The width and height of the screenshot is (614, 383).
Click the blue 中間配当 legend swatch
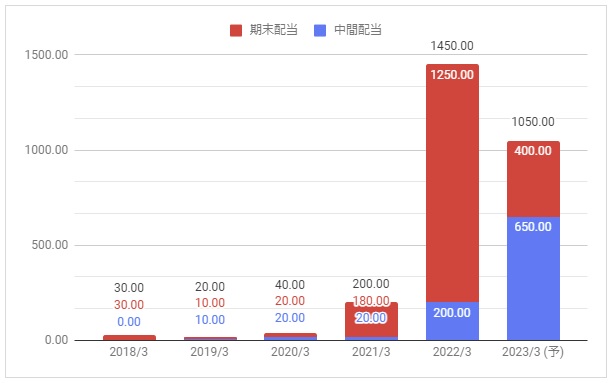[x=320, y=31]
